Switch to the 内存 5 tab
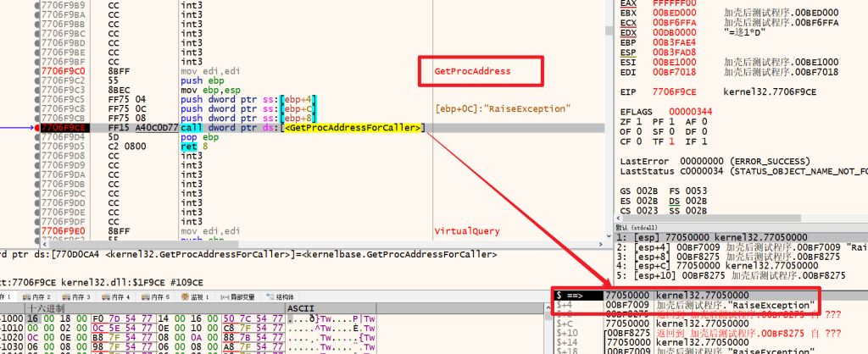Screen dimensions: 868x354 point(150,297)
